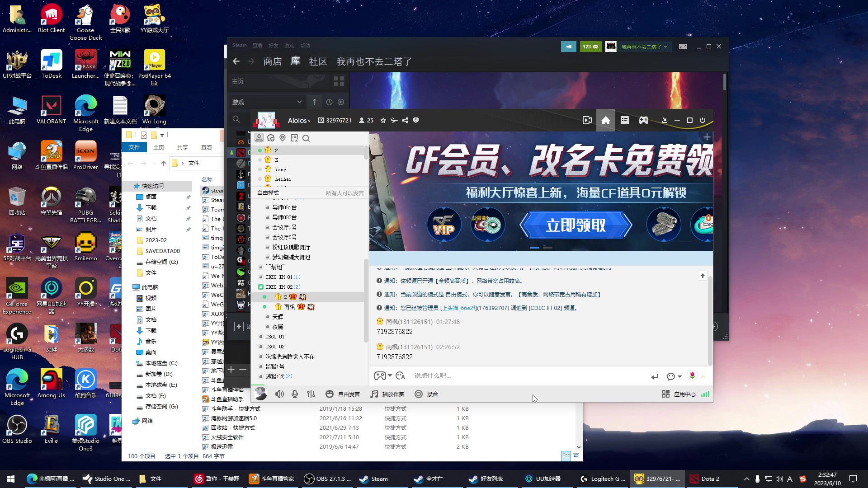Open Steam 商店 store tab

click(x=272, y=61)
